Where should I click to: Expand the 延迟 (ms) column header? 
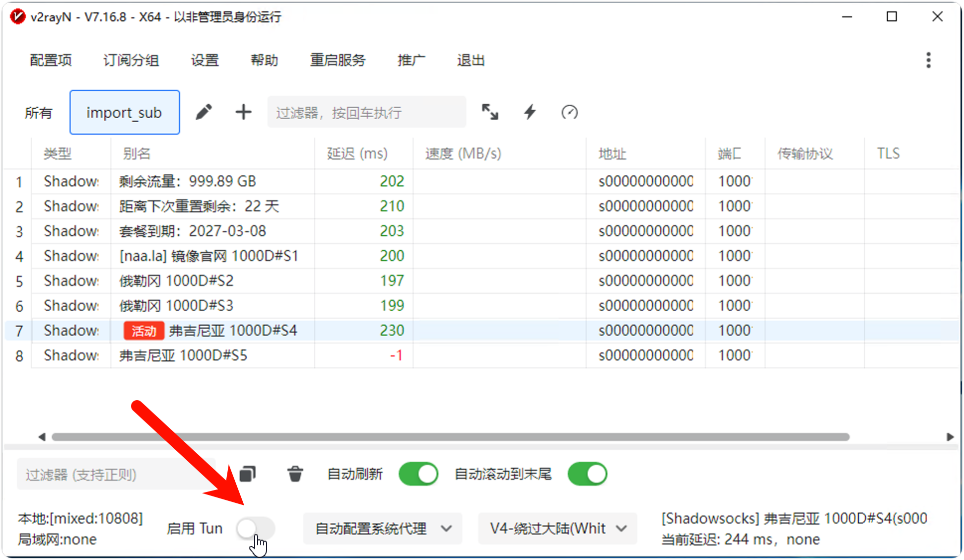pos(356,153)
